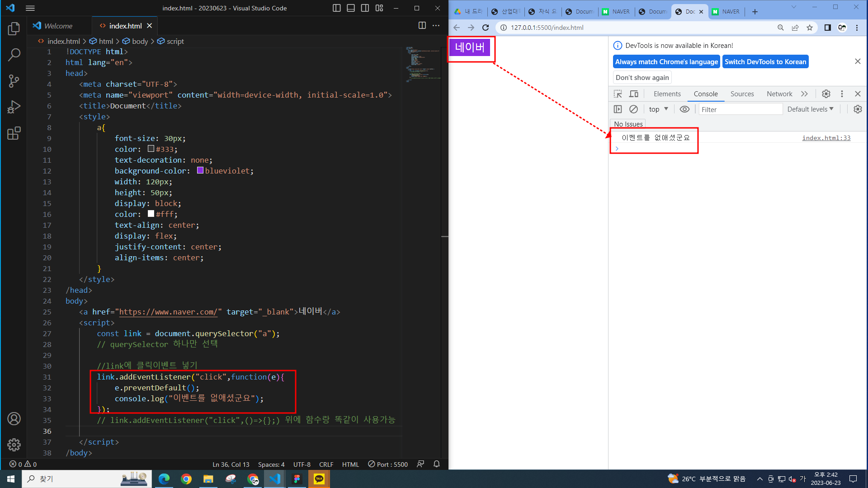Switch to the Sources tab
Viewport: 868px width, 488px height.
coord(742,94)
